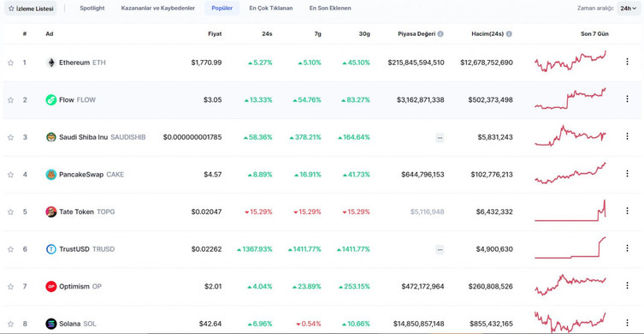Star Ethereum to add to watchlist
The width and height of the screenshot is (644, 334).
tap(10, 63)
